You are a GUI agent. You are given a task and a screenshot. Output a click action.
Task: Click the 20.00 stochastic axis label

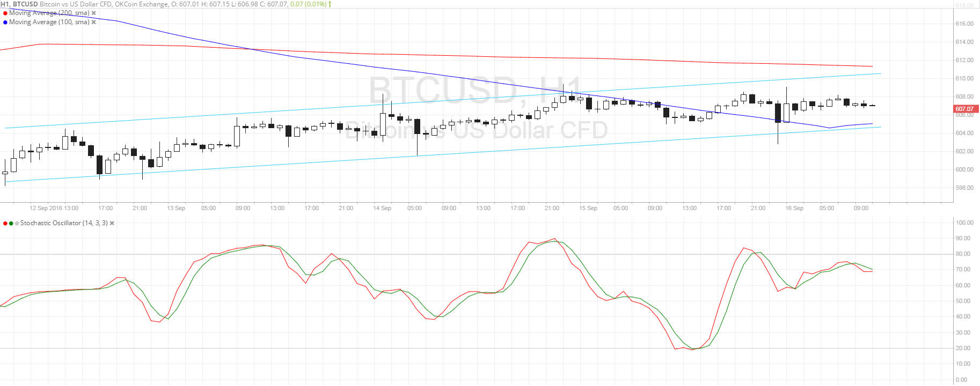point(963,348)
